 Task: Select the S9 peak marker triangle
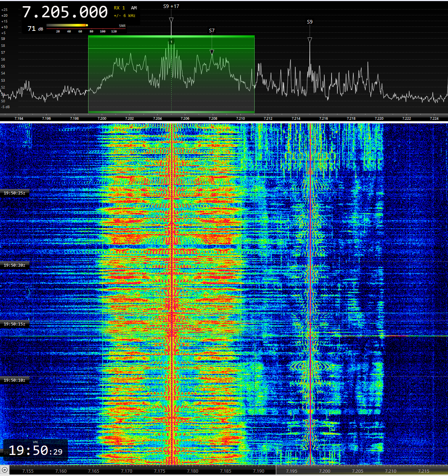pos(310,40)
